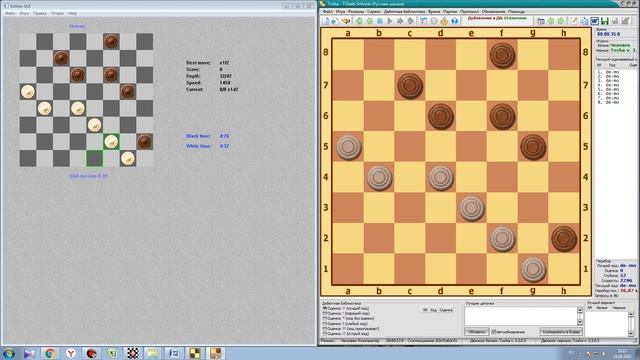Viewport: 640px width, 360px height.
Task: Click the green right arrow icon
Action: point(561,21)
